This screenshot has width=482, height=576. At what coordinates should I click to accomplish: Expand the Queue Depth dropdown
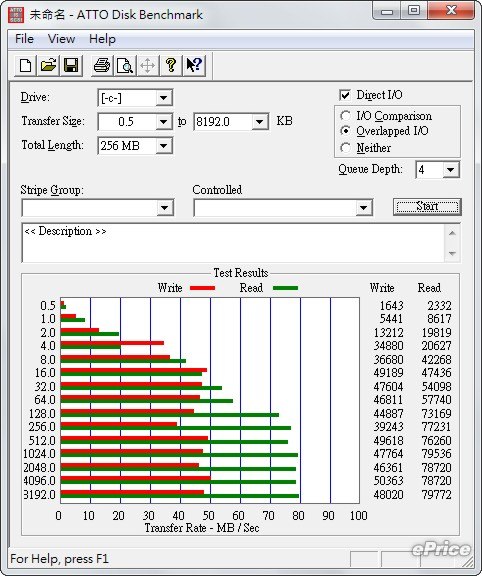coord(450,170)
